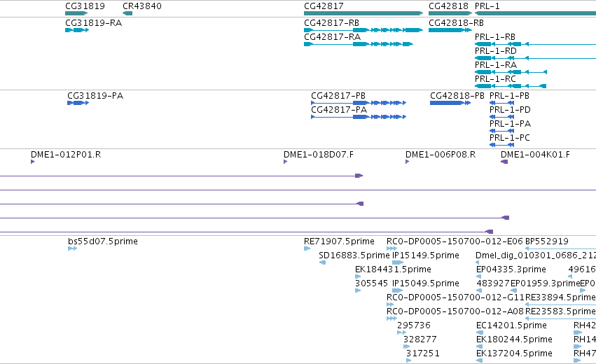
Task: Click CDS feature CG42817-PB
Action: [x=359, y=103]
